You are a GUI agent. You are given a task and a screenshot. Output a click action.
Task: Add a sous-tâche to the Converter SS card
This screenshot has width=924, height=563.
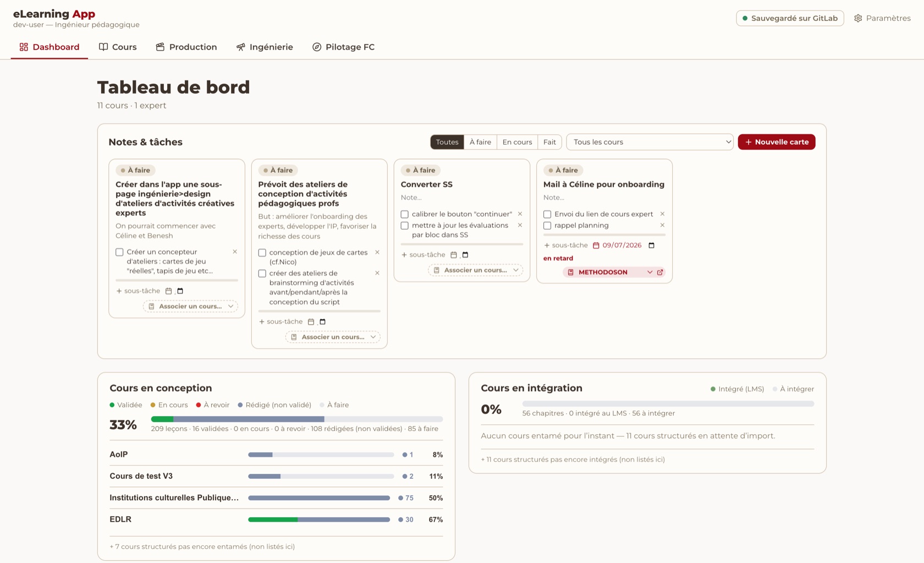click(x=424, y=255)
